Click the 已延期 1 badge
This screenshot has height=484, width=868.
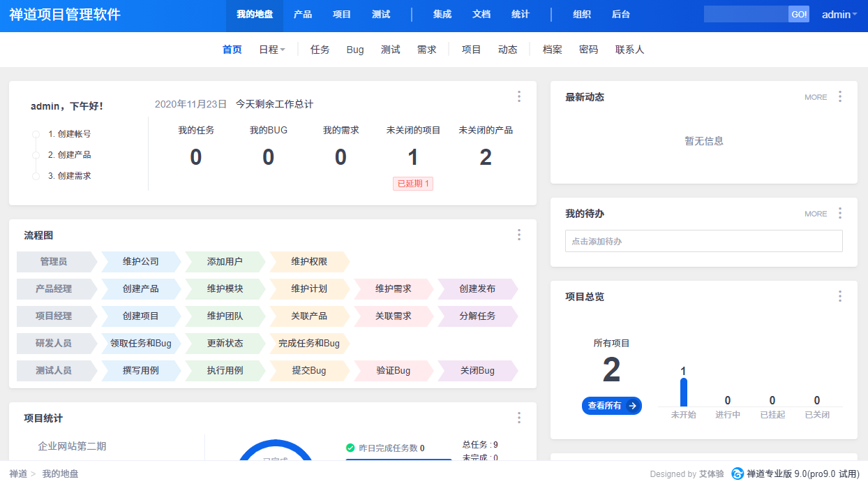[x=413, y=184]
